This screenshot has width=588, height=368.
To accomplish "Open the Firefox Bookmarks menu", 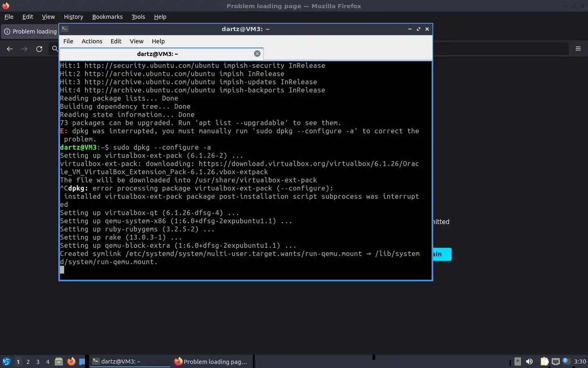I will tap(107, 17).
